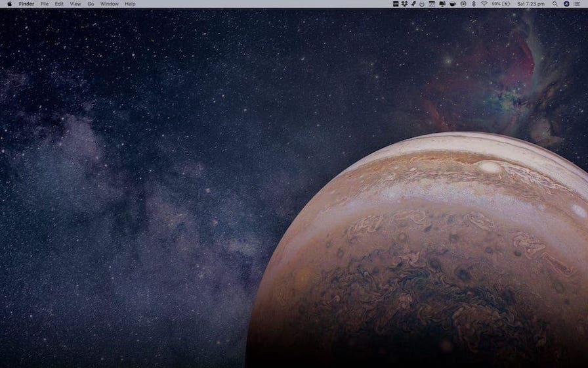Open the Edit menu

tap(59, 4)
